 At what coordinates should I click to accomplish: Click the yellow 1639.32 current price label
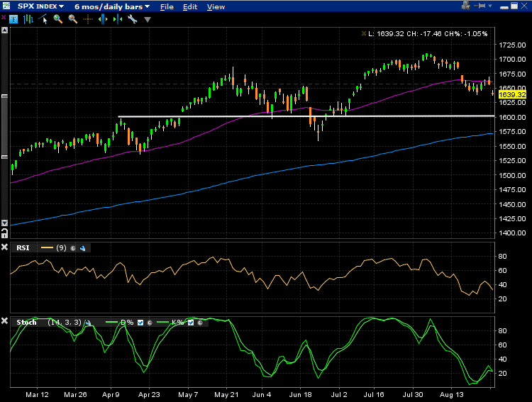tap(512, 94)
